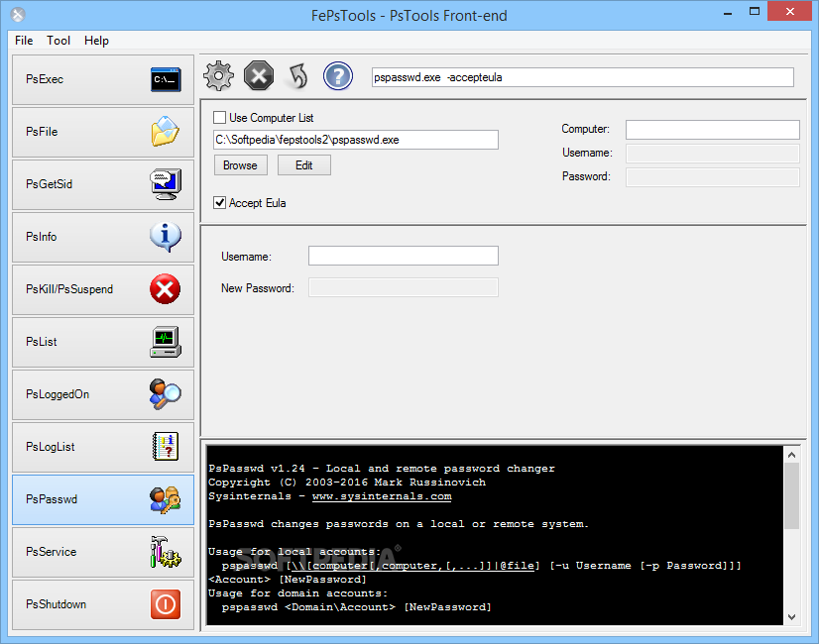The width and height of the screenshot is (819, 644).
Task: Click the top-right Username field under Computer
Action: pyautogui.click(x=713, y=154)
